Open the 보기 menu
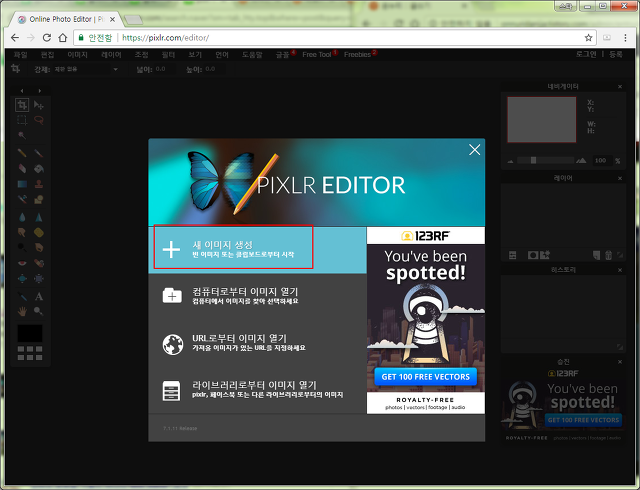The image size is (640, 490). click(x=195, y=55)
